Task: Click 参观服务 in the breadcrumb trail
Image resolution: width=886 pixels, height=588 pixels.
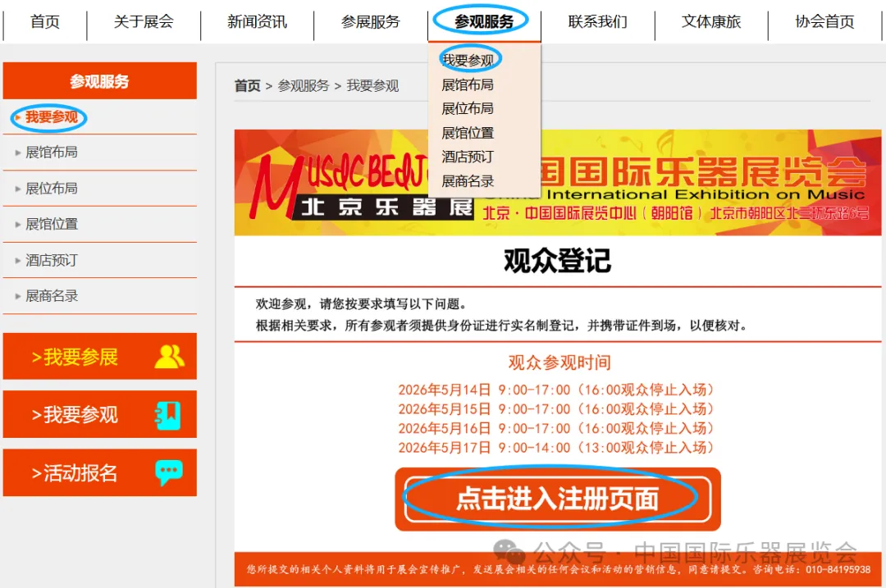Action: 304,86
